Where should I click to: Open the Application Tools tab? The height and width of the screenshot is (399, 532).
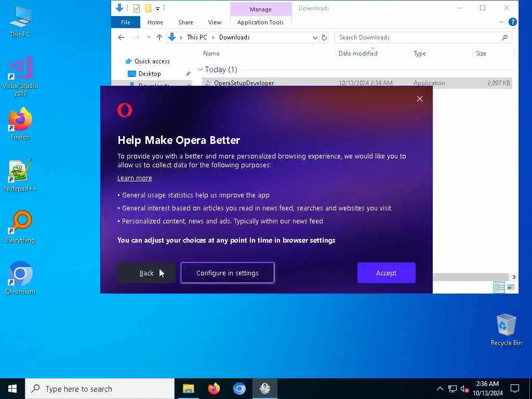coord(260,22)
